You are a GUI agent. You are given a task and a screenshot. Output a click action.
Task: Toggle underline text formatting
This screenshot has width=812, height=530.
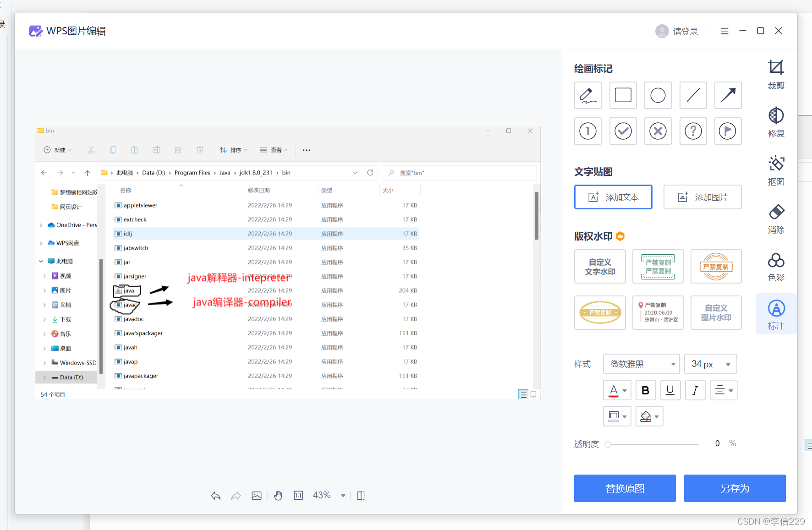click(670, 390)
